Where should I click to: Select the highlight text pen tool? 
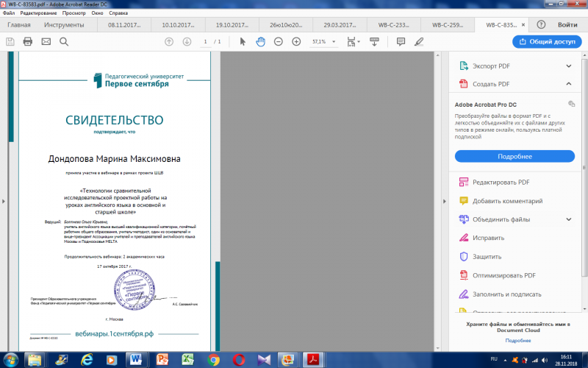(419, 42)
